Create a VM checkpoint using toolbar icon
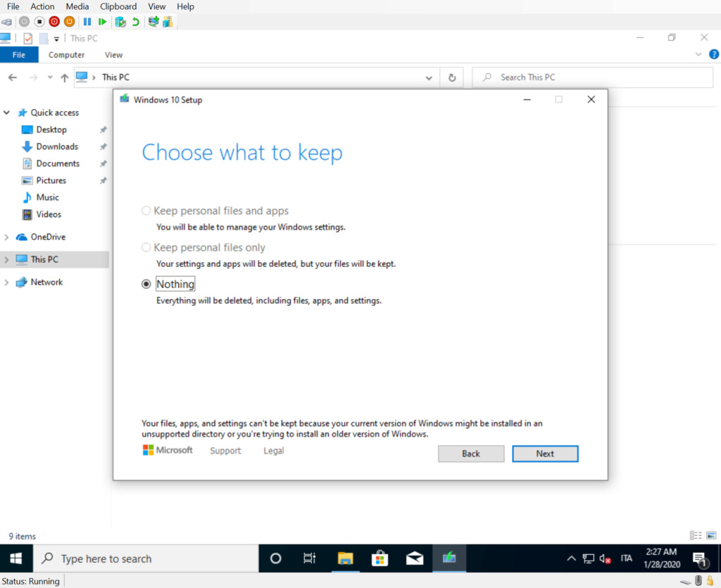The image size is (721, 588). tap(120, 22)
